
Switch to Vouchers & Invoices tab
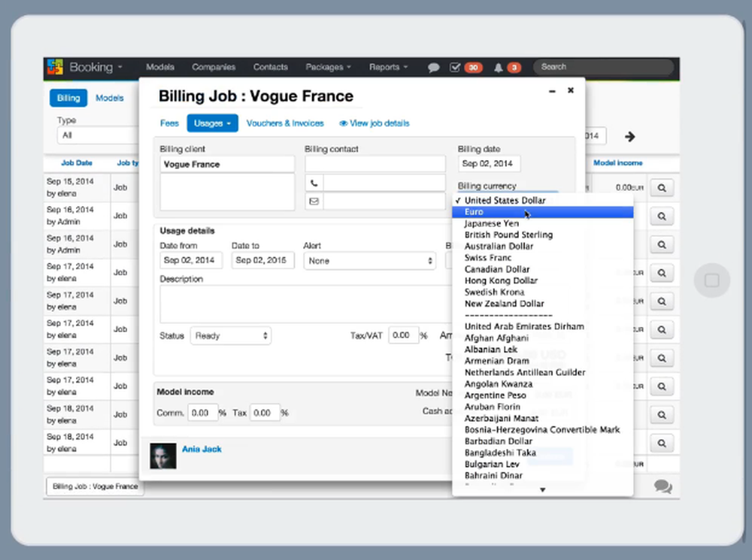285,123
